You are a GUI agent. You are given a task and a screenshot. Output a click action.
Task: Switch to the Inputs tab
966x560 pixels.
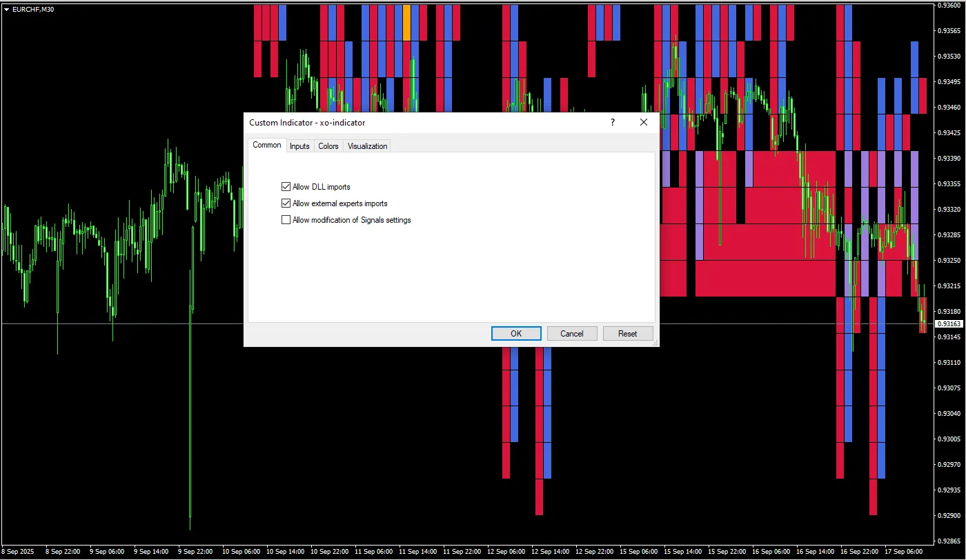click(299, 146)
